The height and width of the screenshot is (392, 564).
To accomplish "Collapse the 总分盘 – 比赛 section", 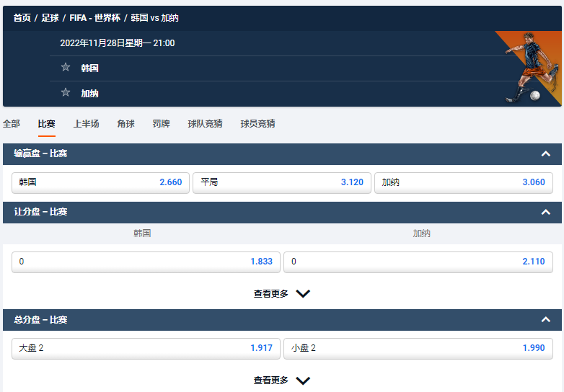I will (x=546, y=319).
